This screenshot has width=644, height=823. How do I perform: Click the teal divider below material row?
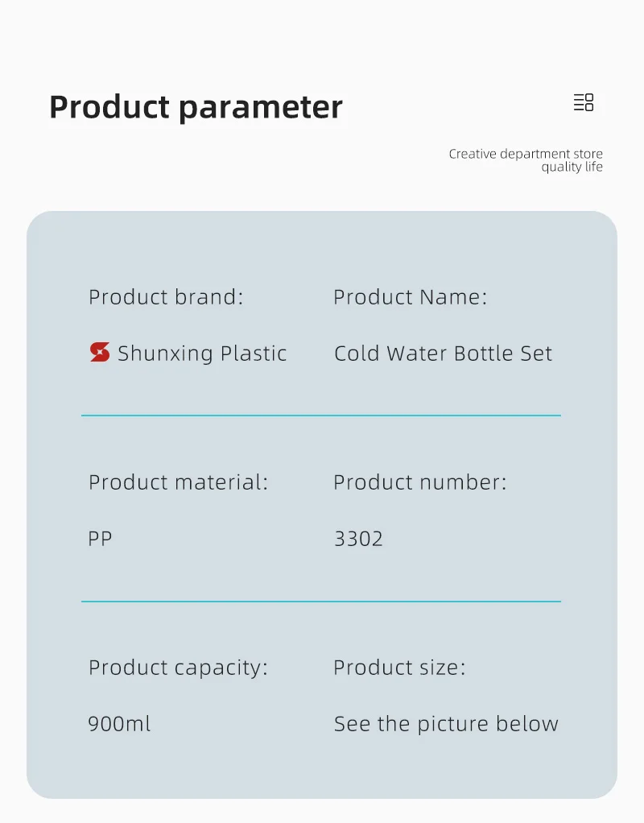(320, 601)
